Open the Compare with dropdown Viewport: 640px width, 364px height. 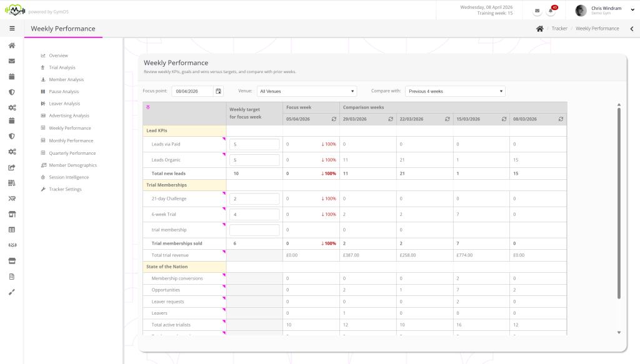(455, 91)
